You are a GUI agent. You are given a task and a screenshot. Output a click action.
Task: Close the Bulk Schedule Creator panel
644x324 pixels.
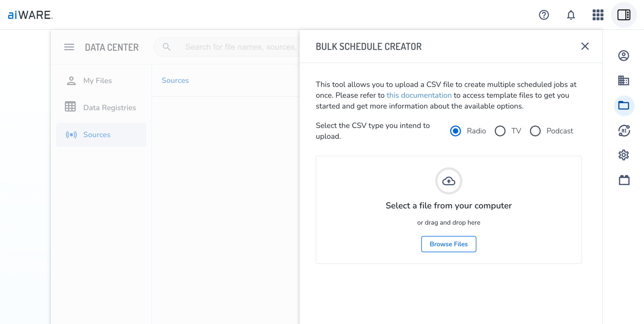pyautogui.click(x=585, y=46)
